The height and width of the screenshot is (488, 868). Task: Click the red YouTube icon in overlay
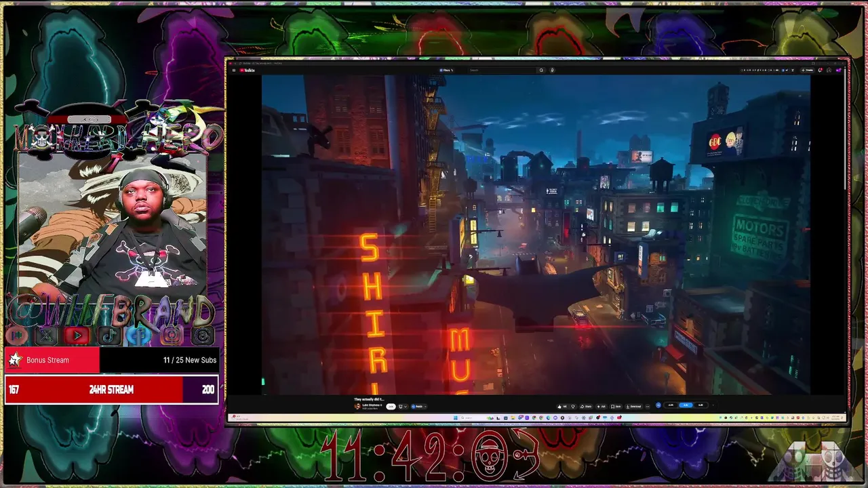click(77, 335)
